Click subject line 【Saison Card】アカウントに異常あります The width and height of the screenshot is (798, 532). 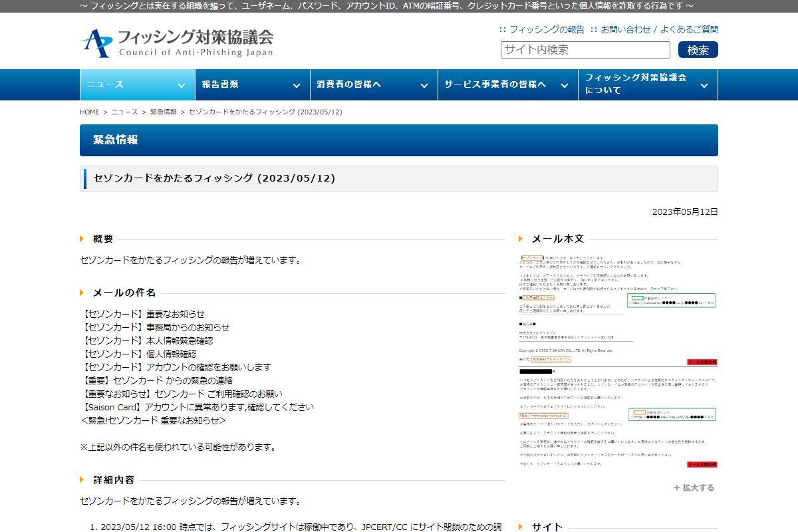click(197, 407)
